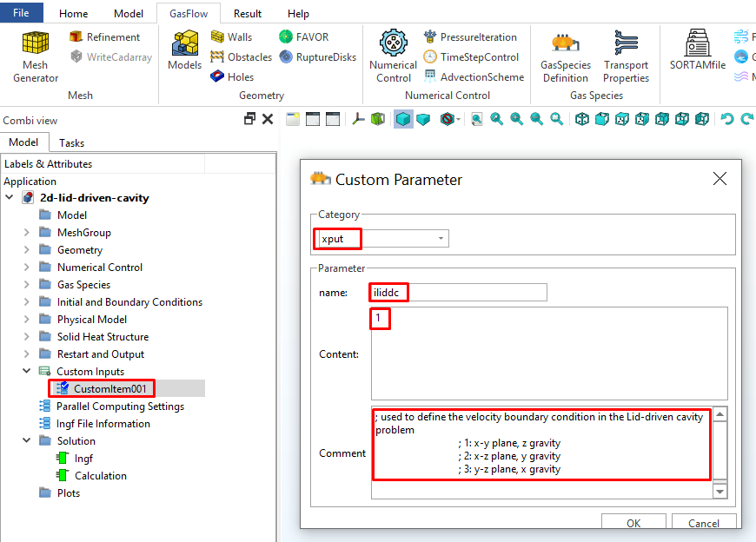Expand the Initial and Boundary Conditions node

[26, 302]
